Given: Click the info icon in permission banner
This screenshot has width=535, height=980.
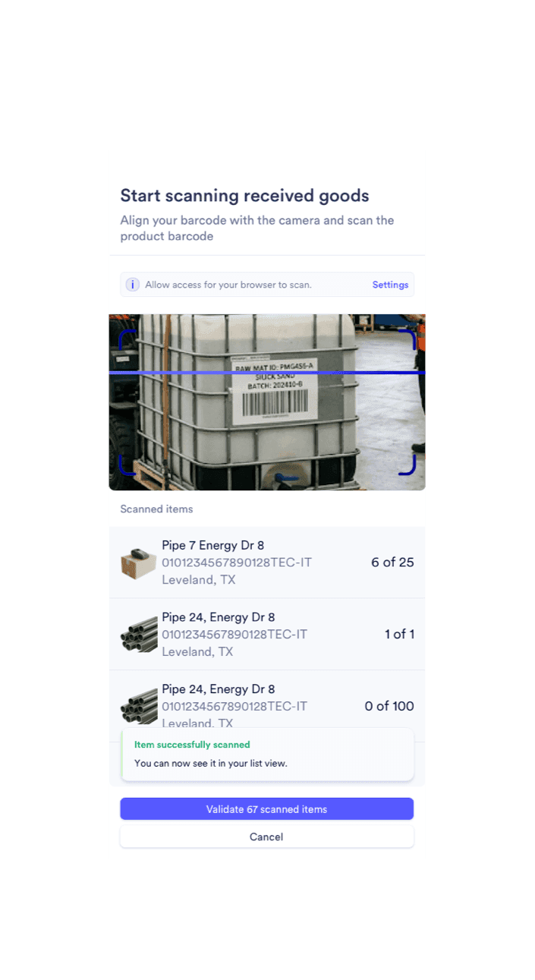Looking at the screenshot, I should click(x=132, y=285).
